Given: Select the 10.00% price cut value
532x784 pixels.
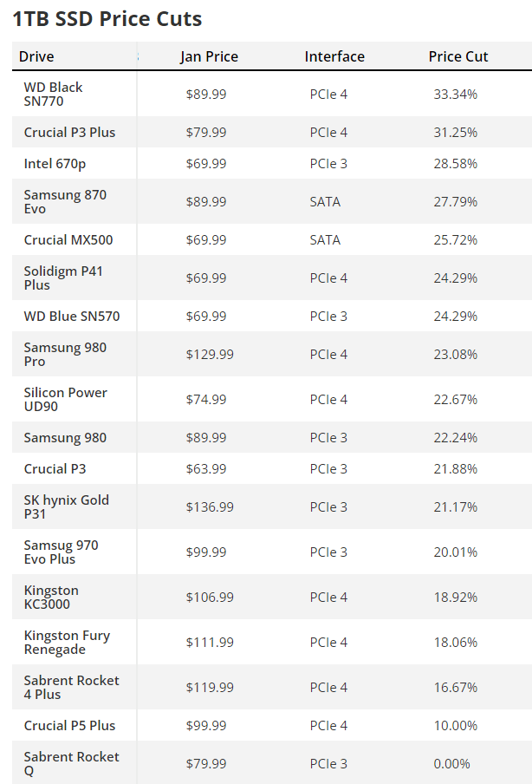Looking at the screenshot, I should [x=456, y=726].
